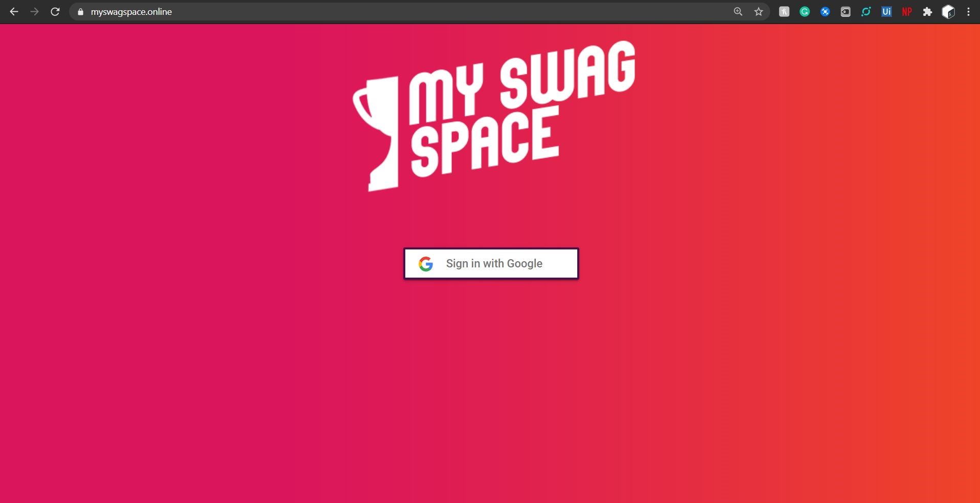The height and width of the screenshot is (503, 980).
Task: Click inside the address bar
Action: 205,11
